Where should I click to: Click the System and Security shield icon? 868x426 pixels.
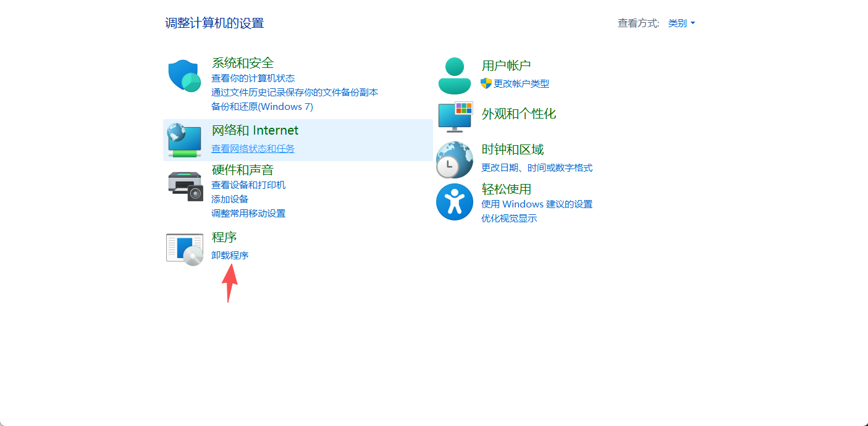pyautogui.click(x=184, y=76)
